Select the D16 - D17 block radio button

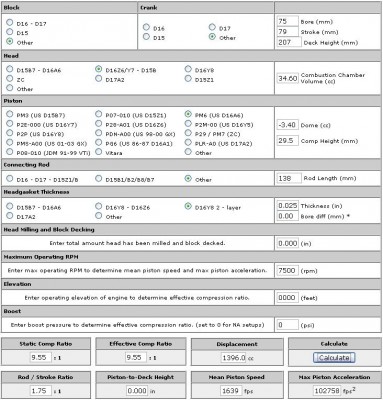10,23
